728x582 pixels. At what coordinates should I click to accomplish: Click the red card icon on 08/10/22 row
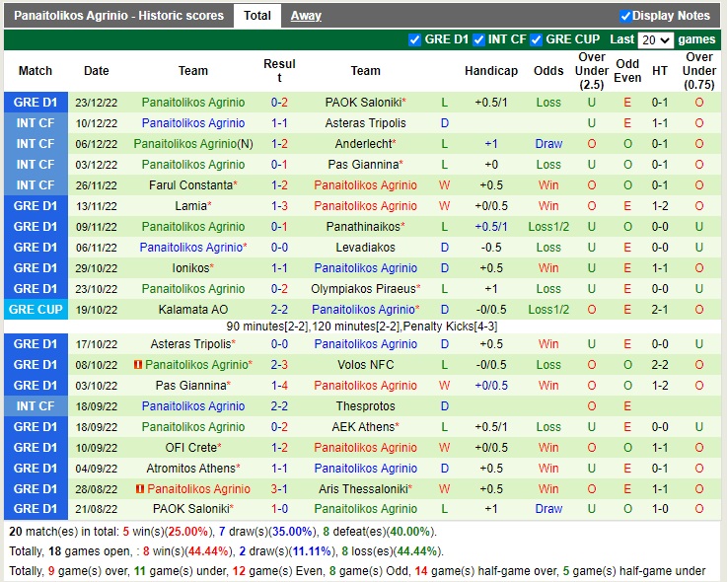click(x=138, y=365)
